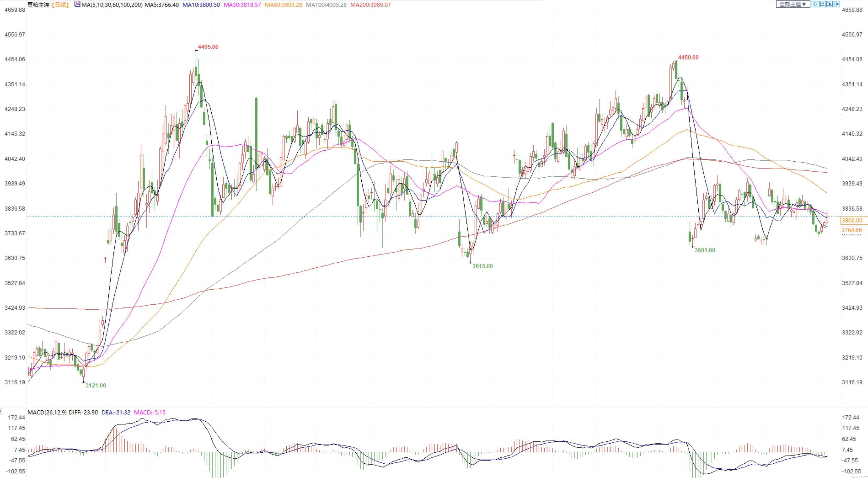Click the 3806.00 current price tag

tap(852, 221)
